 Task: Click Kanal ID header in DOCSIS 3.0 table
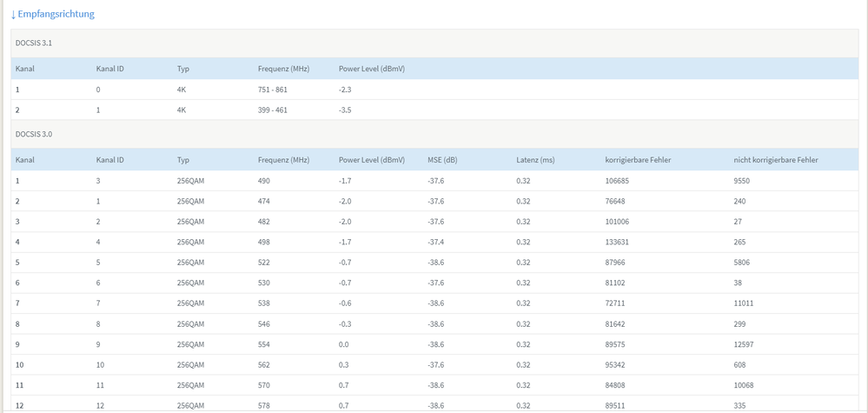click(x=109, y=160)
